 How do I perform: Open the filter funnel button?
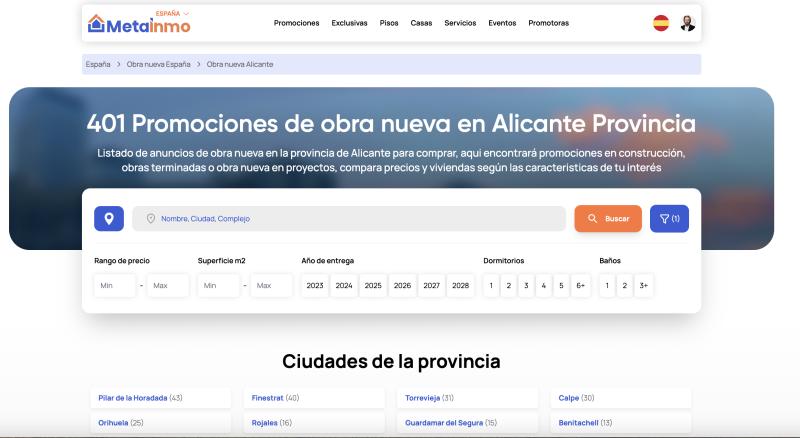pos(669,218)
